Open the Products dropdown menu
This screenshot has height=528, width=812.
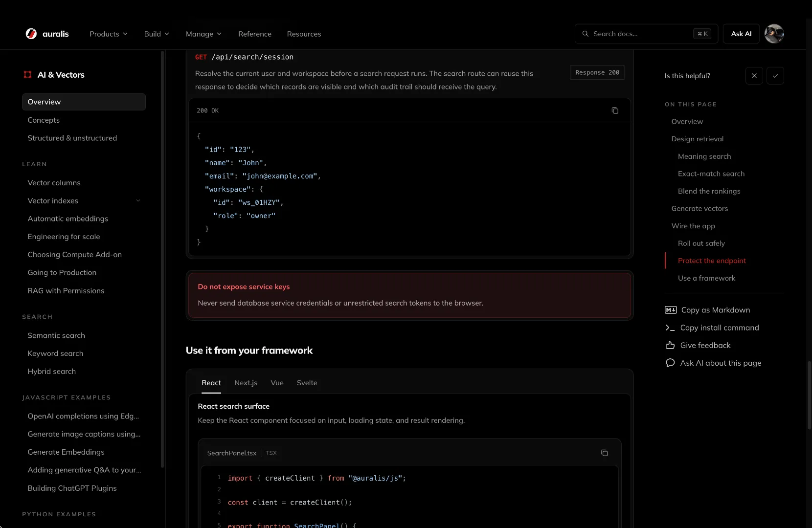[109, 34]
